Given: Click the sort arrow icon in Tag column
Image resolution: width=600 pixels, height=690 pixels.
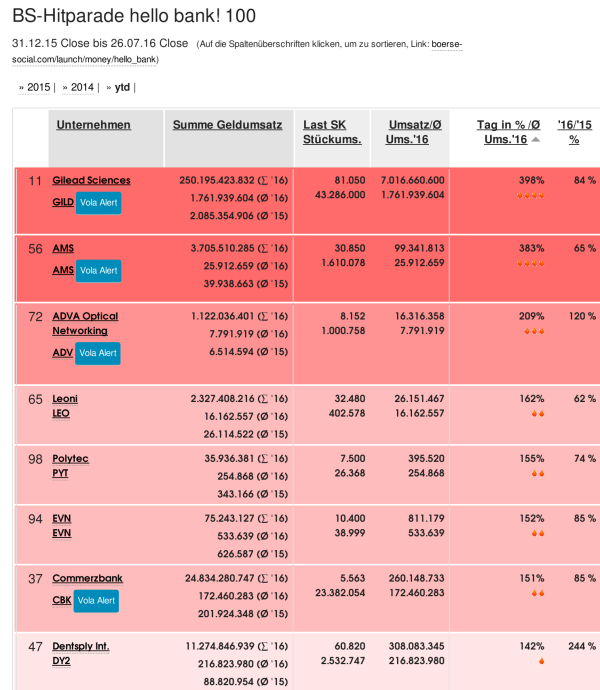Looking at the screenshot, I should click(536, 140).
